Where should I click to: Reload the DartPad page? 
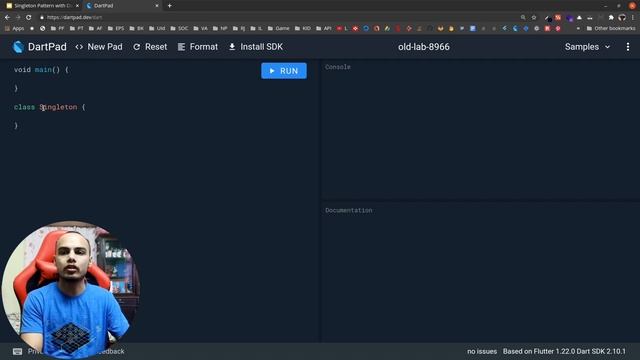(29, 18)
